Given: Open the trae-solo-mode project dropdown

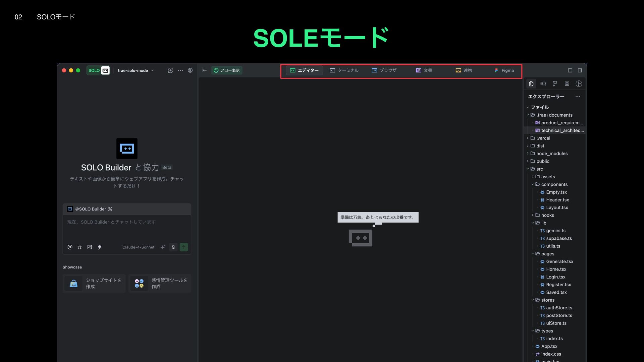Looking at the screenshot, I should click(x=136, y=70).
